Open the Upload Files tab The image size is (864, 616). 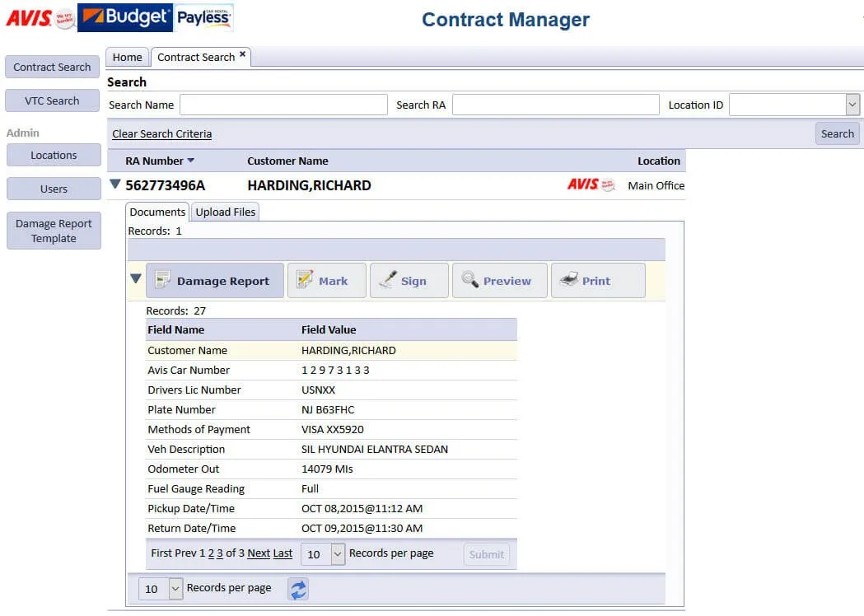[224, 212]
